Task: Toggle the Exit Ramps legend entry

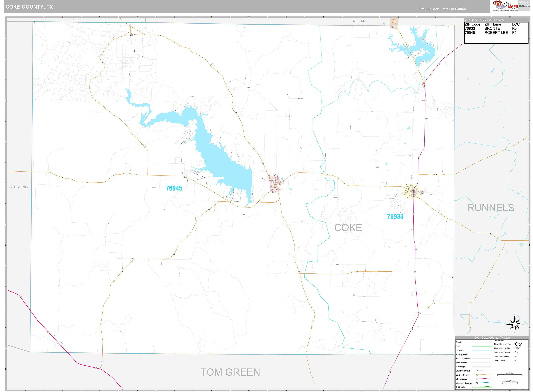Action: (x=482, y=367)
